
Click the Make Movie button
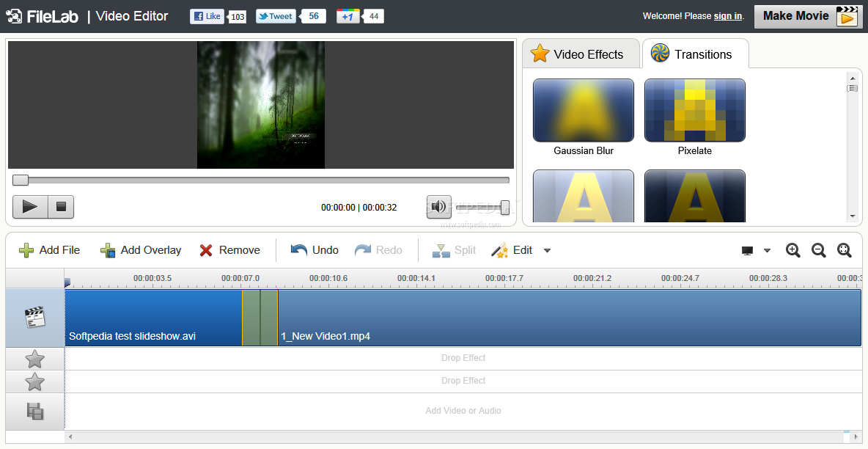(808, 16)
